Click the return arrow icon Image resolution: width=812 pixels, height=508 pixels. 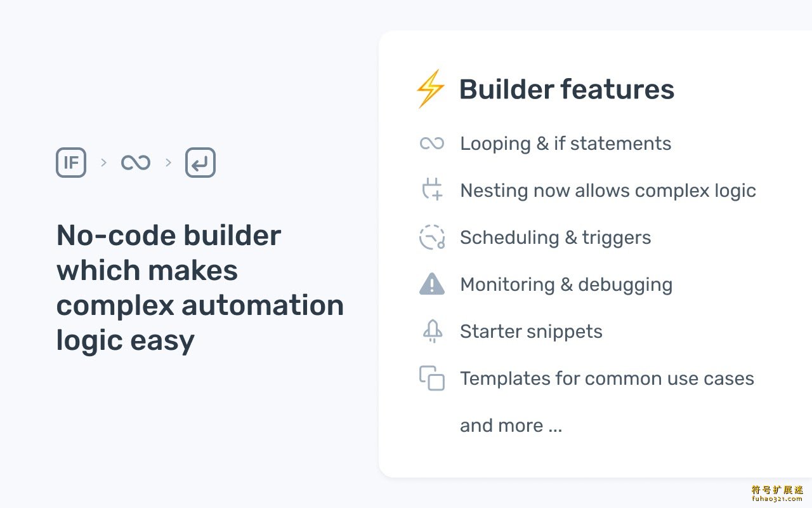pos(200,163)
